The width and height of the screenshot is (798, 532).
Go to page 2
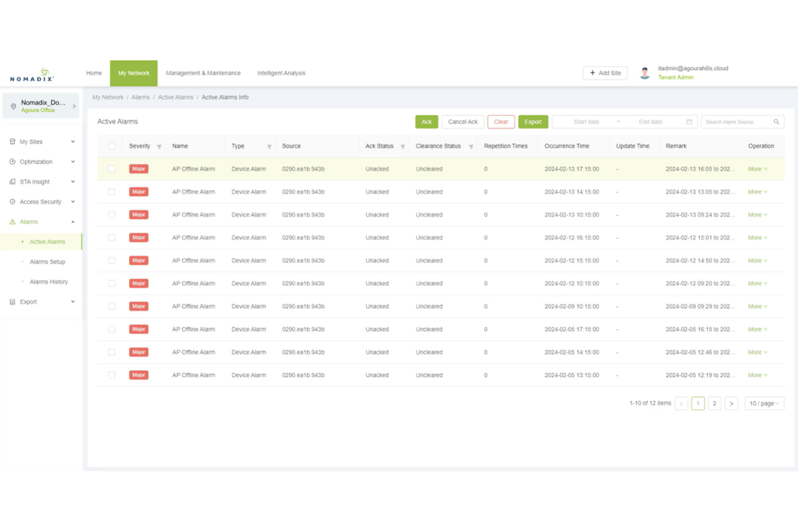pyautogui.click(x=714, y=404)
